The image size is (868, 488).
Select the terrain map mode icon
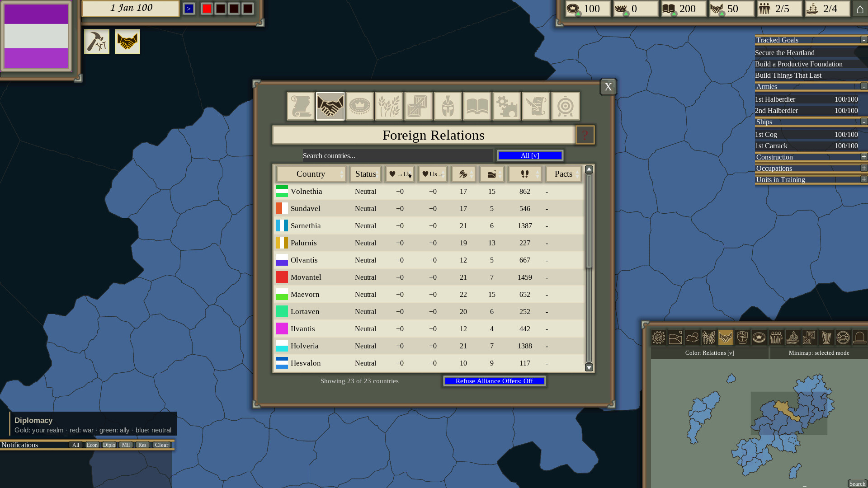coord(675,338)
